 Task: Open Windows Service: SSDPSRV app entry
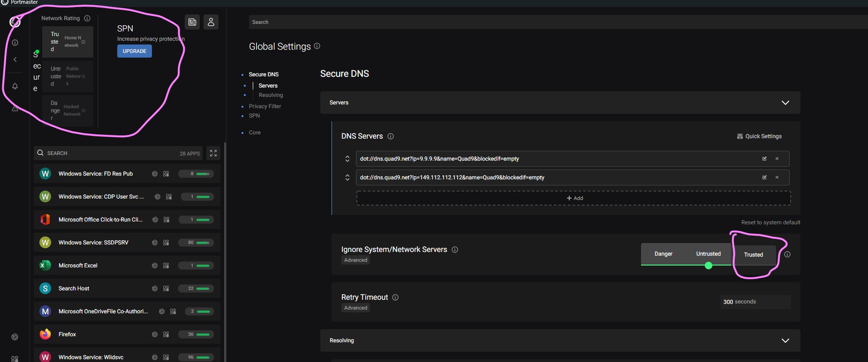pos(127,243)
